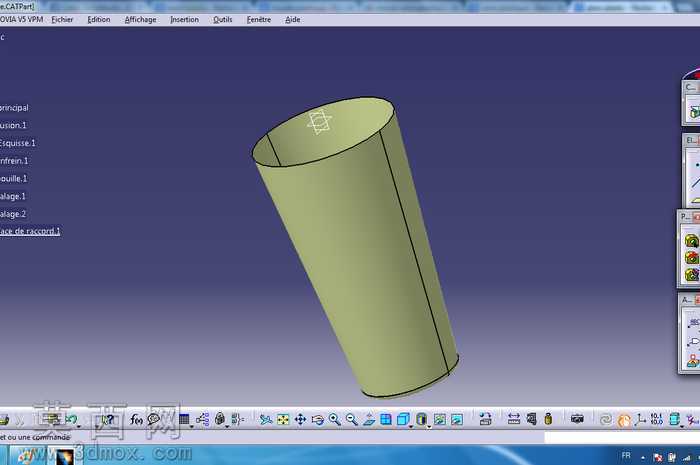Open the Formula f(x) tool
700x465 pixels.
pyautogui.click(x=136, y=419)
